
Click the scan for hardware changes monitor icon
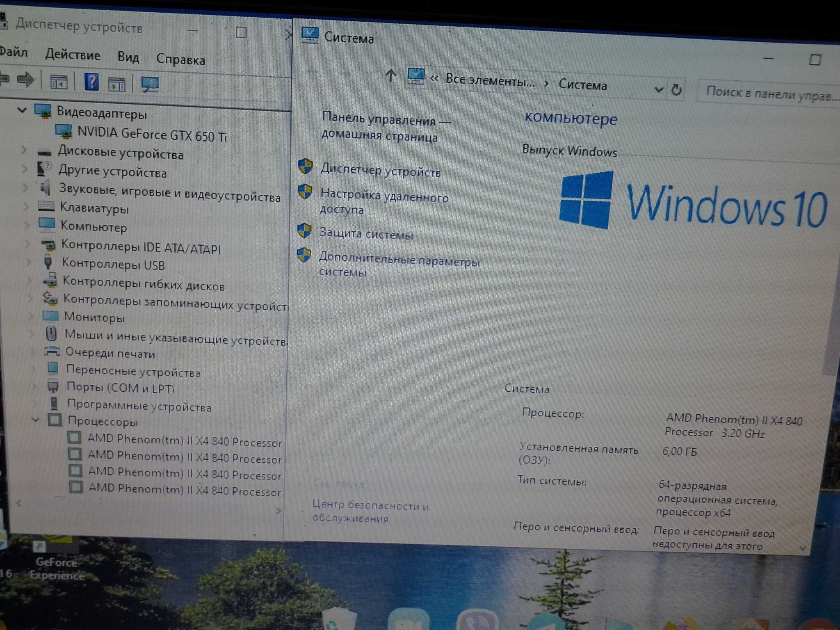(x=150, y=84)
